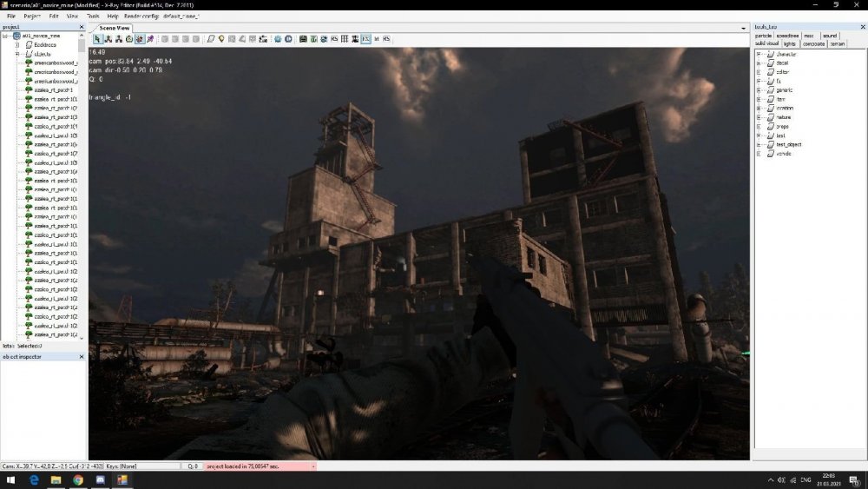Open Microsoft Edge from the taskbar

(34, 480)
